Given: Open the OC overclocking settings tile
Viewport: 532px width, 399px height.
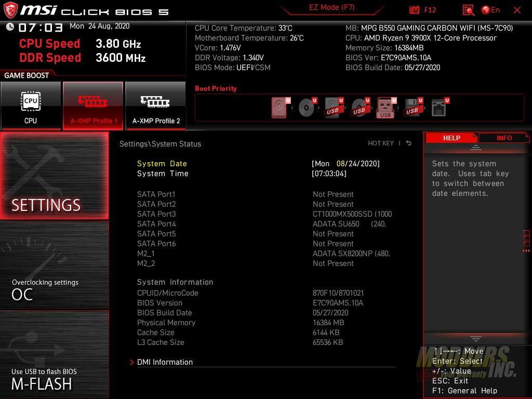Looking at the screenshot, I should 54,265.
